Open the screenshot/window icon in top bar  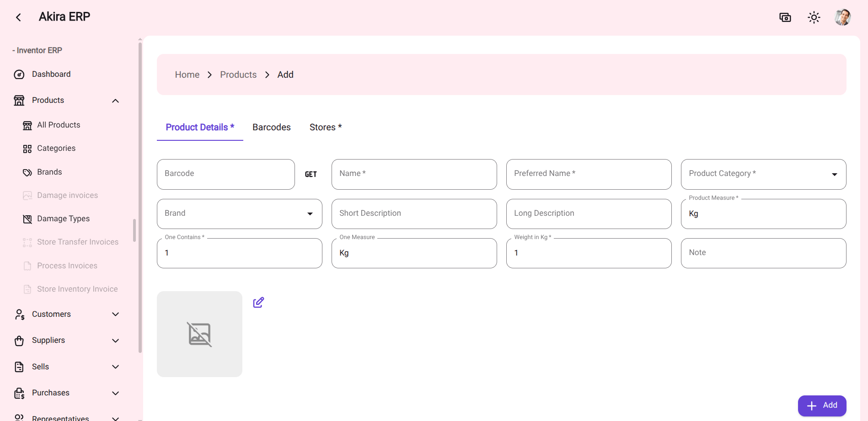785,17
